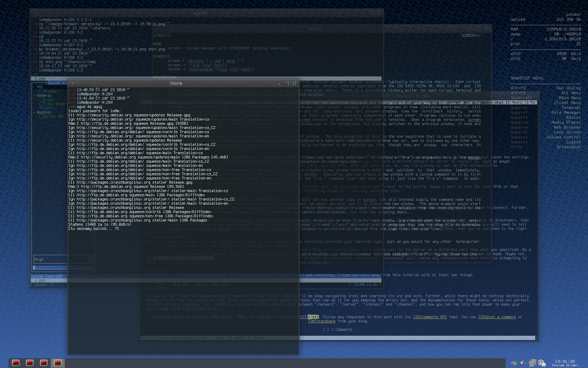Follow the [28]comments RSS link
The height and width of the screenshot is (368, 588).
pos(430,317)
